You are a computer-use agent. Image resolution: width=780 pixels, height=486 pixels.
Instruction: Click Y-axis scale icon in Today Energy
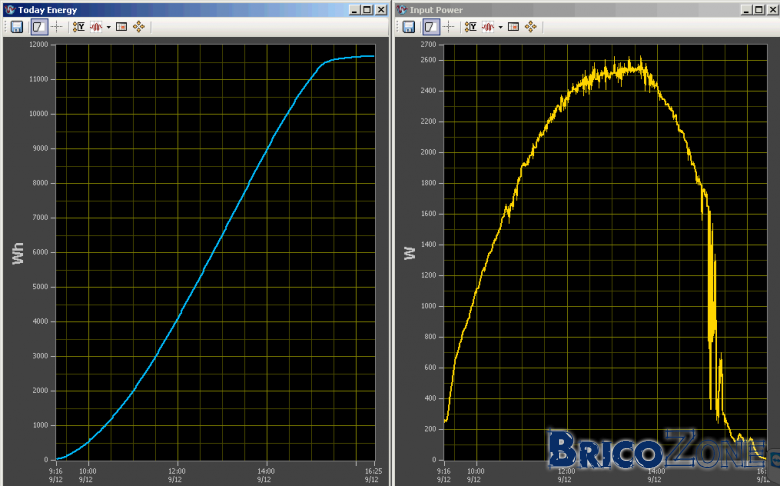point(79,27)
